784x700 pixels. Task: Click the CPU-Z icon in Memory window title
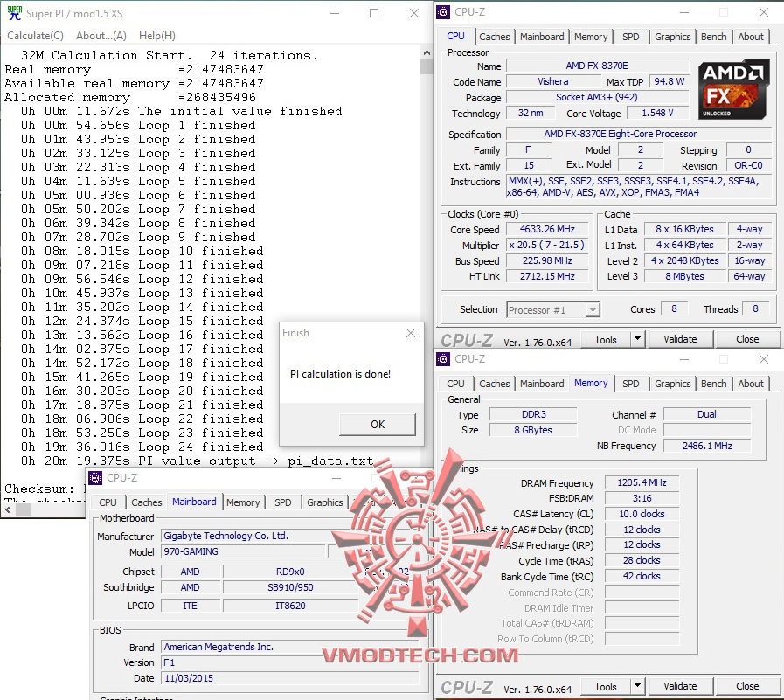point(443,359)
